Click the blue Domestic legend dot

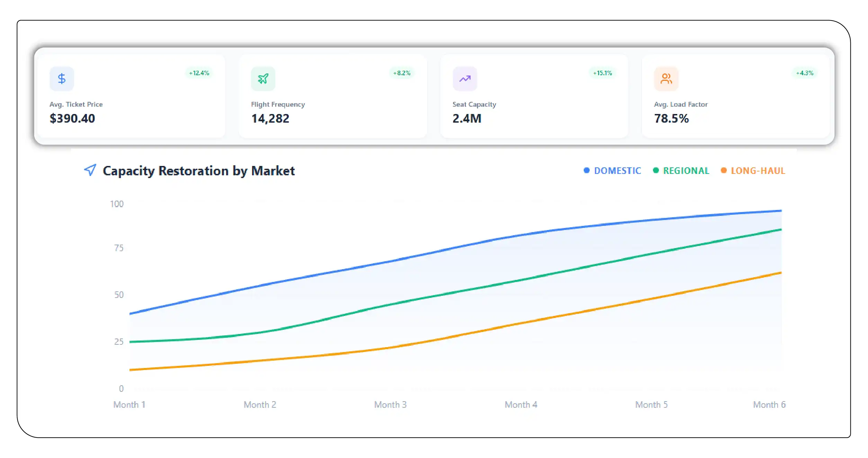587,170
